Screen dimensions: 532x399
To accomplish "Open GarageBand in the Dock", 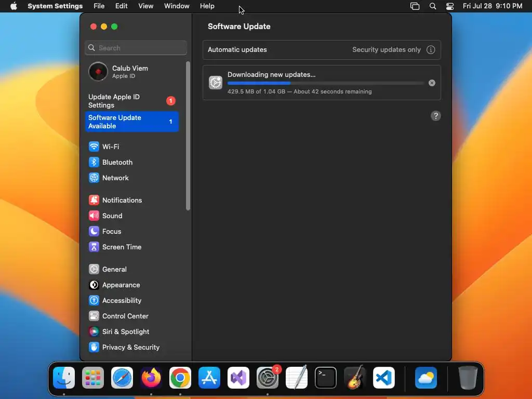I will tap(354, 378).
